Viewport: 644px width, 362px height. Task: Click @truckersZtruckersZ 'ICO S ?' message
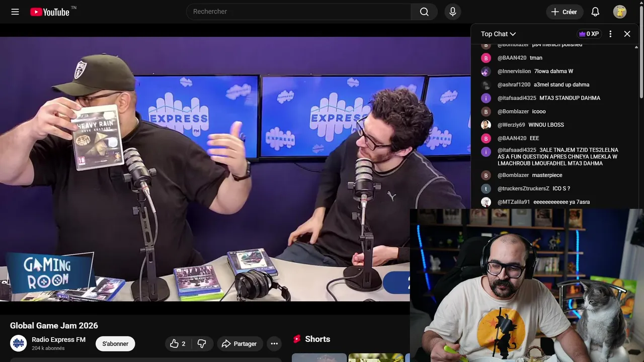tap(561, 189)
